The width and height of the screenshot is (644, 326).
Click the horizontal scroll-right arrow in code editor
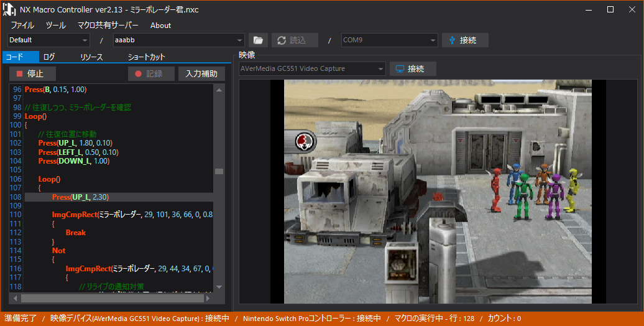tap(208, 298)
